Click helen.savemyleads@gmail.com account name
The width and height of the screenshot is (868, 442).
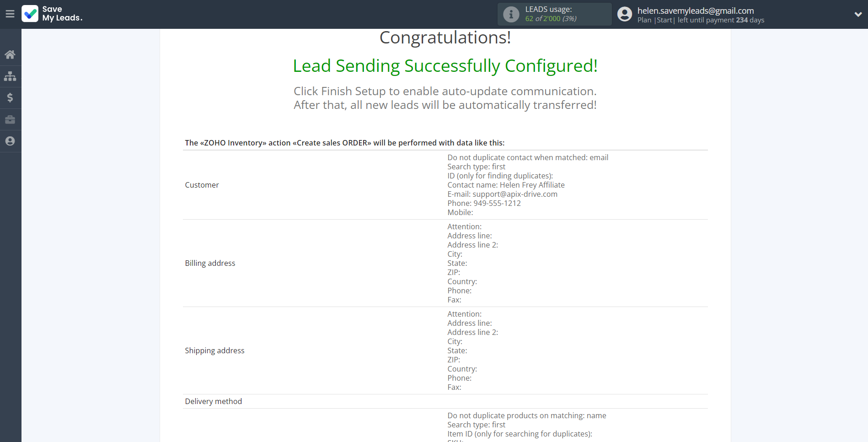696,11
